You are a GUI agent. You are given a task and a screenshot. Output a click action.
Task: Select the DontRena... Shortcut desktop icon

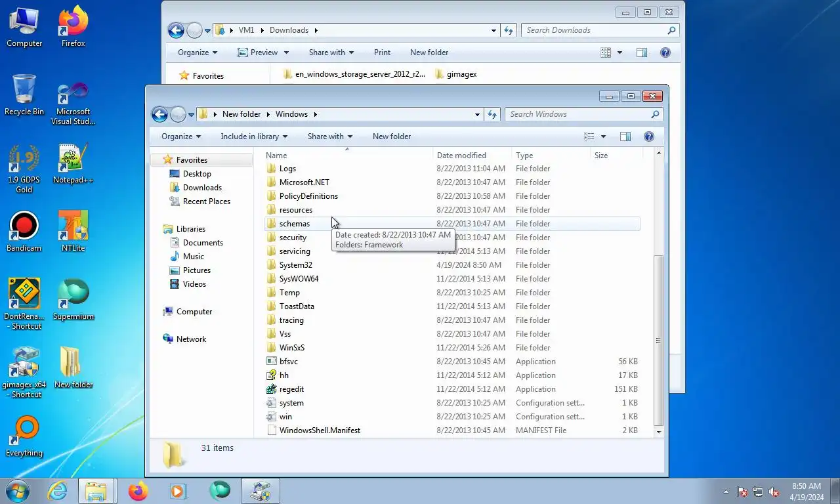tap(24, 304)
